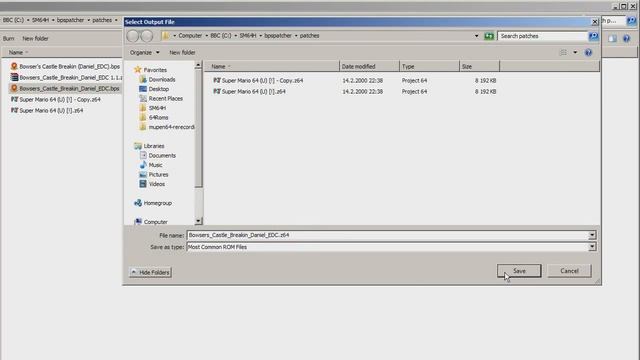The height and width of the screenshot is (360, 640).
Task: Close the Select Output File dialog
Action: pos(595,22)
